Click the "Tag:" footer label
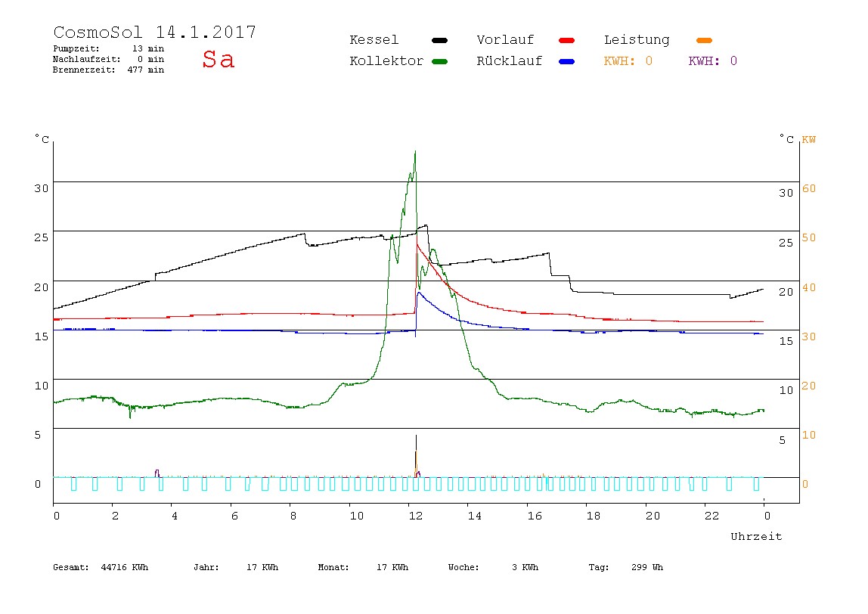This screenshot has height=614, width=868. click(x=598, y=567)
